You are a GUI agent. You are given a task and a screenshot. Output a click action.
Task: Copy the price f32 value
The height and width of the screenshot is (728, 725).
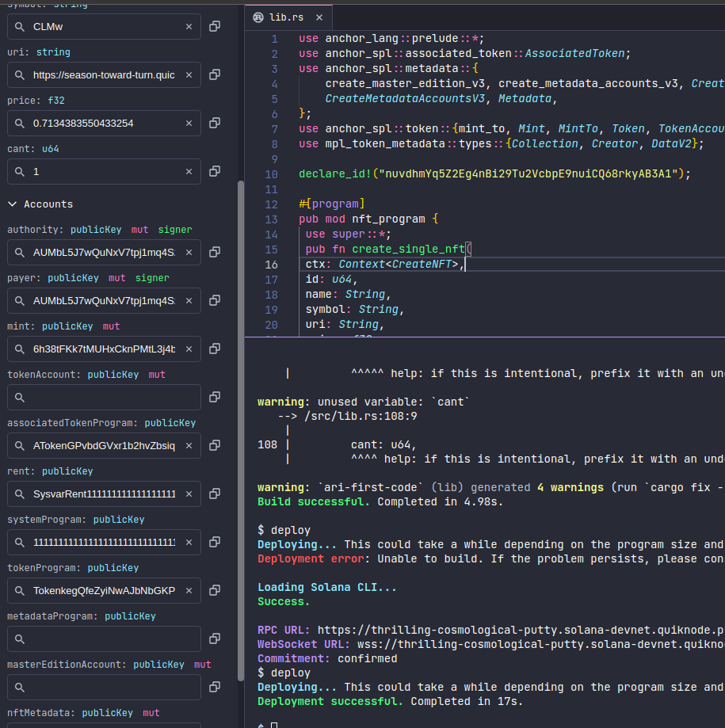tap(215, 124)
